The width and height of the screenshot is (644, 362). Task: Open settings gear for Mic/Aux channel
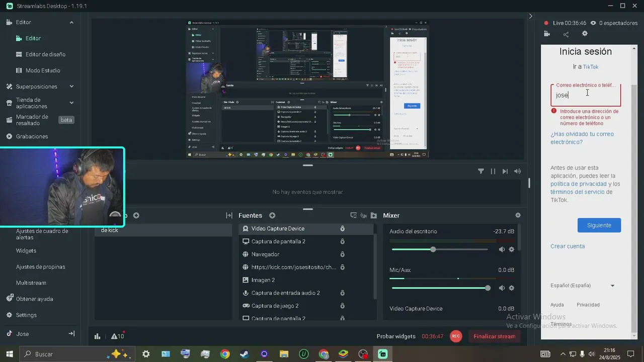[x=512, y=288]
